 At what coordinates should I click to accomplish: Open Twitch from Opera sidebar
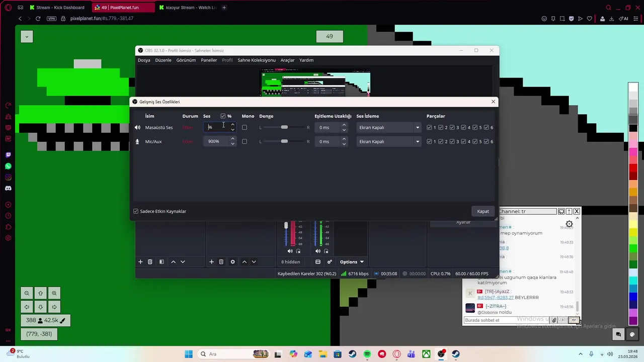8,155
